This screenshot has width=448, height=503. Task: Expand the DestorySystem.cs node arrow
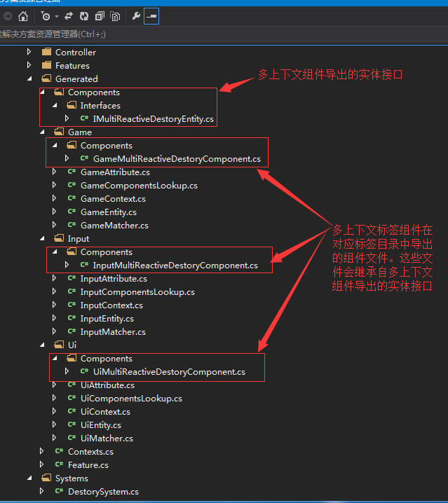point(42,491)
